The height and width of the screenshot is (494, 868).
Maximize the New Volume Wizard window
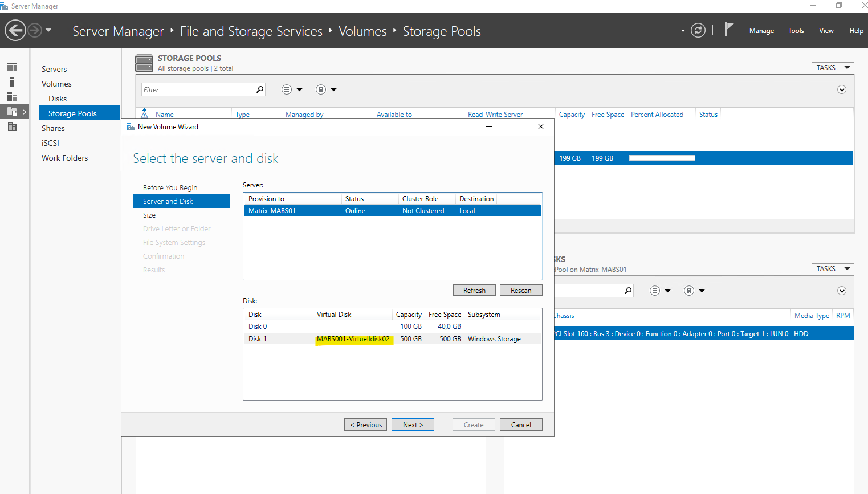(515, 126)
